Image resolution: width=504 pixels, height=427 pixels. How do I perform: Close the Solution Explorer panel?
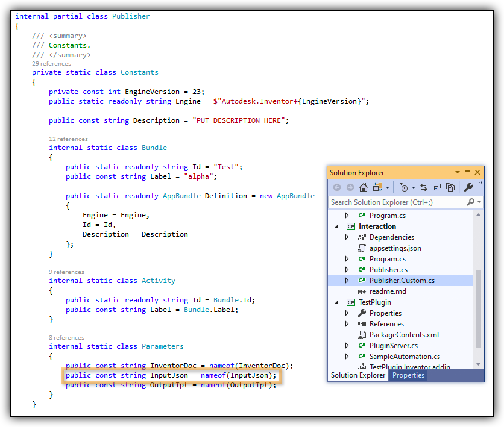tap(477, 173)
